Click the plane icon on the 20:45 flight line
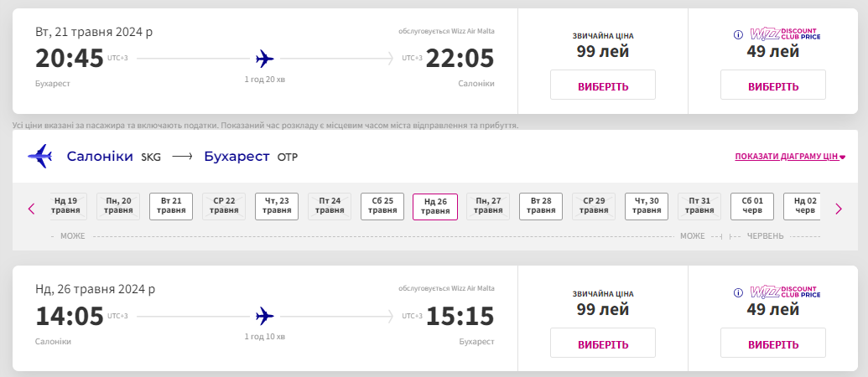This screenshot has width=868, height=377. click(265, 59)
